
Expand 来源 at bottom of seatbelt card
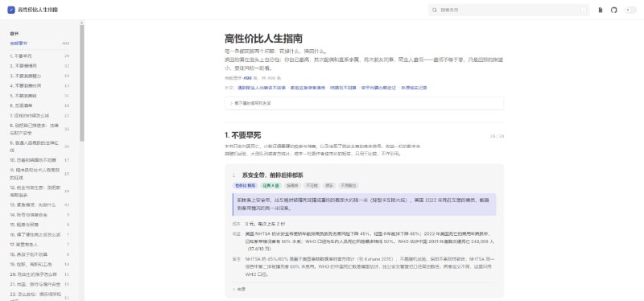click(x=239, y=289)
